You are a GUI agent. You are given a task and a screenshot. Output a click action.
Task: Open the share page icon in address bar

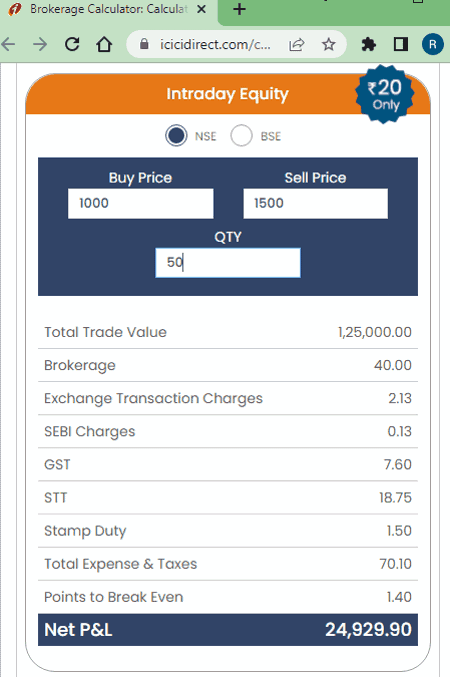pos(297,44)
